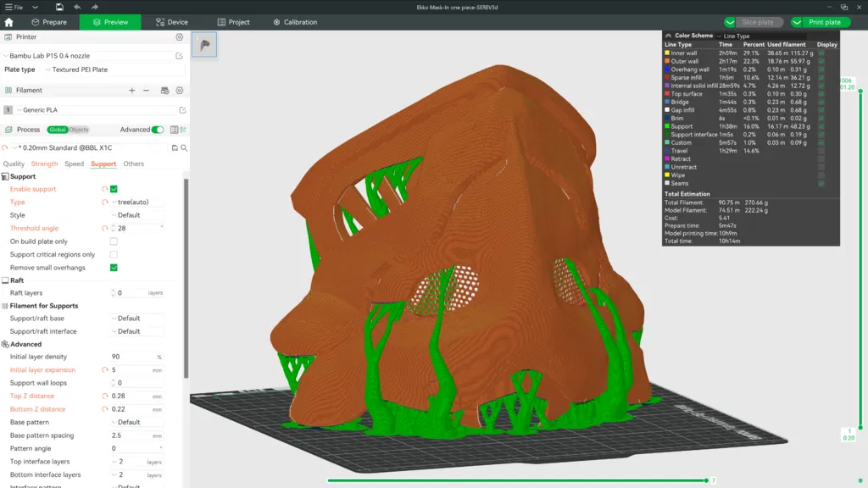The image size is (868, 488).
Task: Open the Plate type dropdown
Action: point(114,69)
